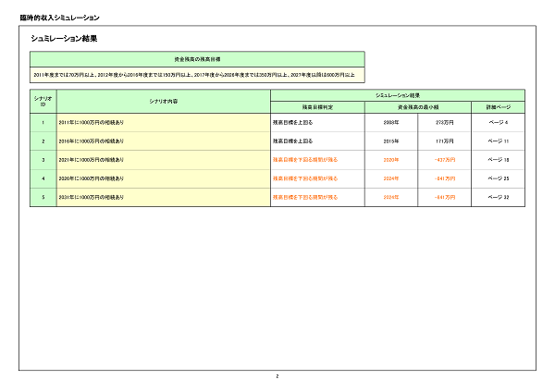Click the ページ 4 detail page link

pyautogui.click(x=498, y=121)
